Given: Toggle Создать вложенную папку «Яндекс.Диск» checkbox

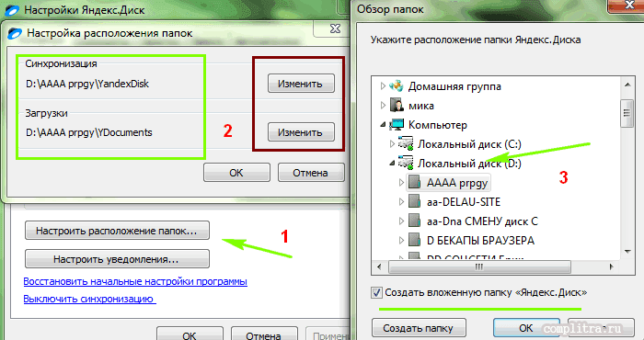Looking at the screenshot, I should click(x=376, y=292).
